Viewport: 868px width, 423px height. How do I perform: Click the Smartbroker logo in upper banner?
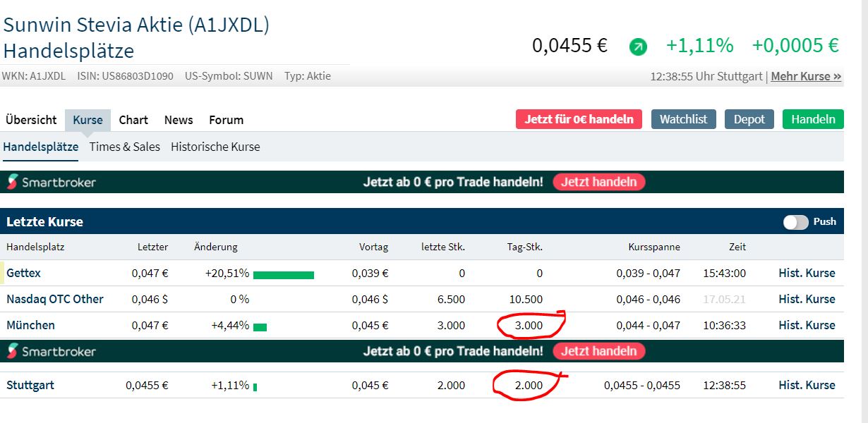tap(52, 182)
